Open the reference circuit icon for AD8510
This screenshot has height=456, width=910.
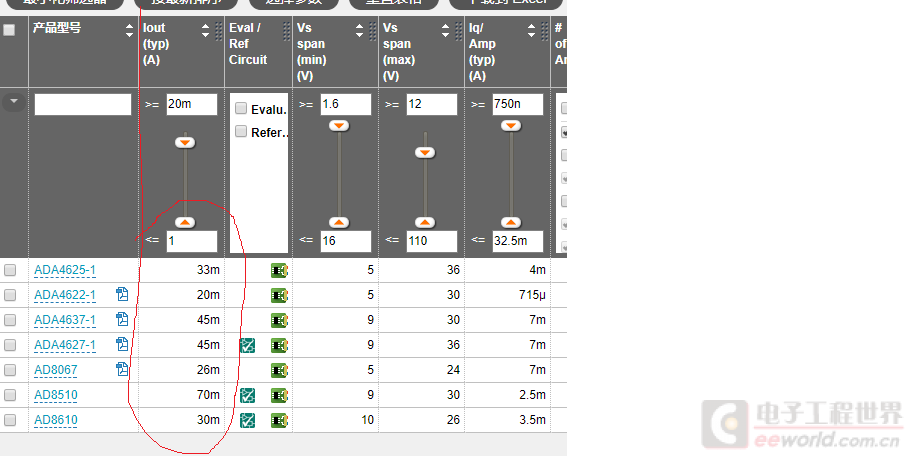point(248,395)
